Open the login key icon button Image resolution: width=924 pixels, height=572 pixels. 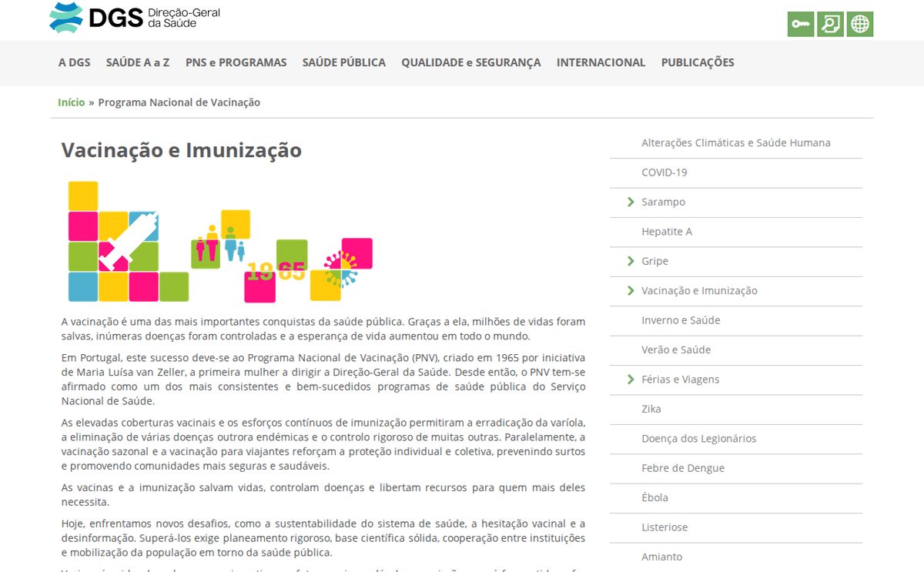pos(801,24)
